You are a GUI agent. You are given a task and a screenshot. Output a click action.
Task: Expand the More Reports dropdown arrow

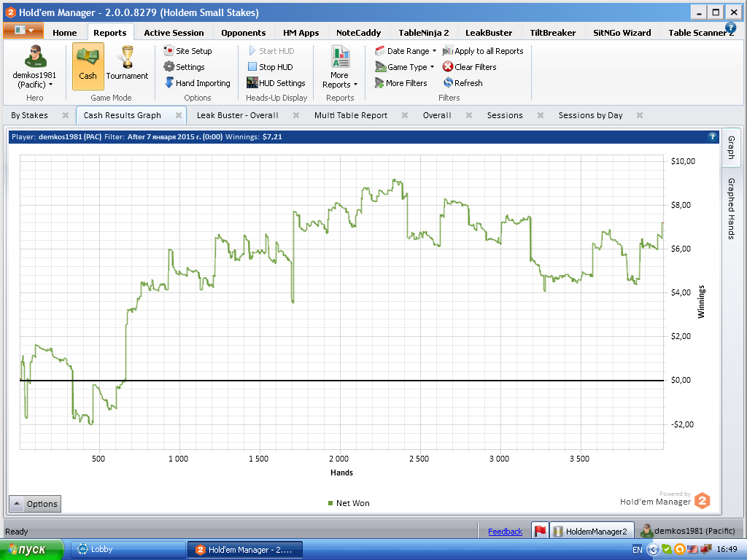point(355,85)
